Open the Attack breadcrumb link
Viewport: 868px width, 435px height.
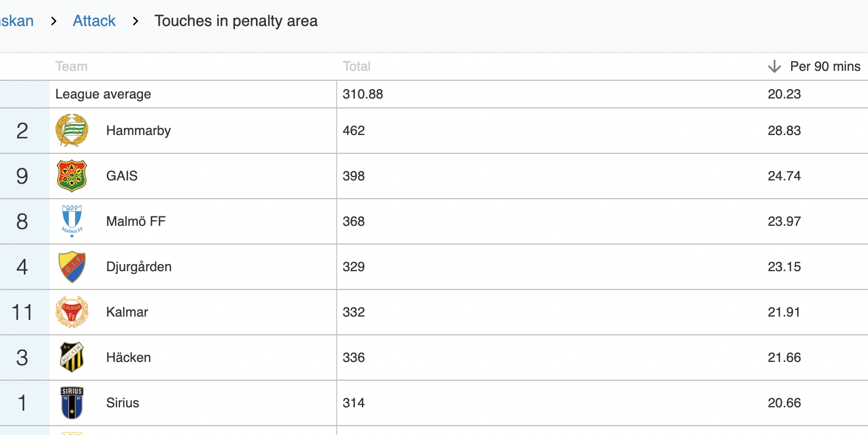(x=94, y=21)
